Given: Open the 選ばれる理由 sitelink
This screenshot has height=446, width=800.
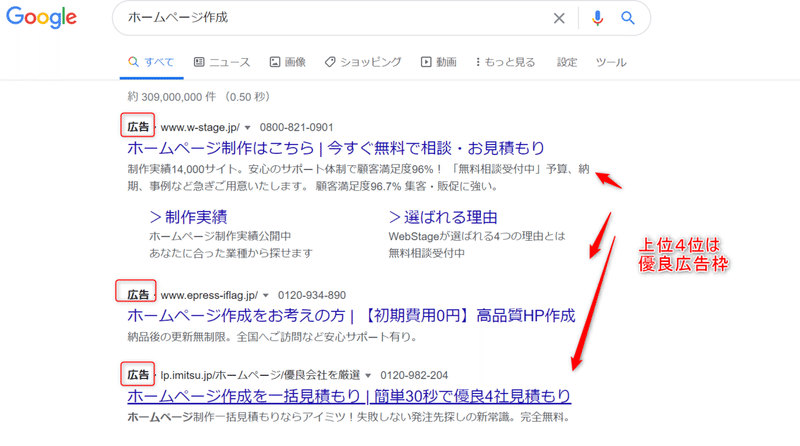Looking at the screenshot, I should pyautogui.click(x=443, y=217).
